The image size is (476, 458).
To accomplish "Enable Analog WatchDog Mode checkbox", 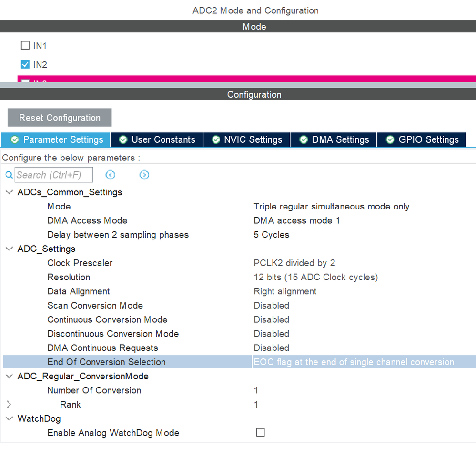I will [261, 432].
